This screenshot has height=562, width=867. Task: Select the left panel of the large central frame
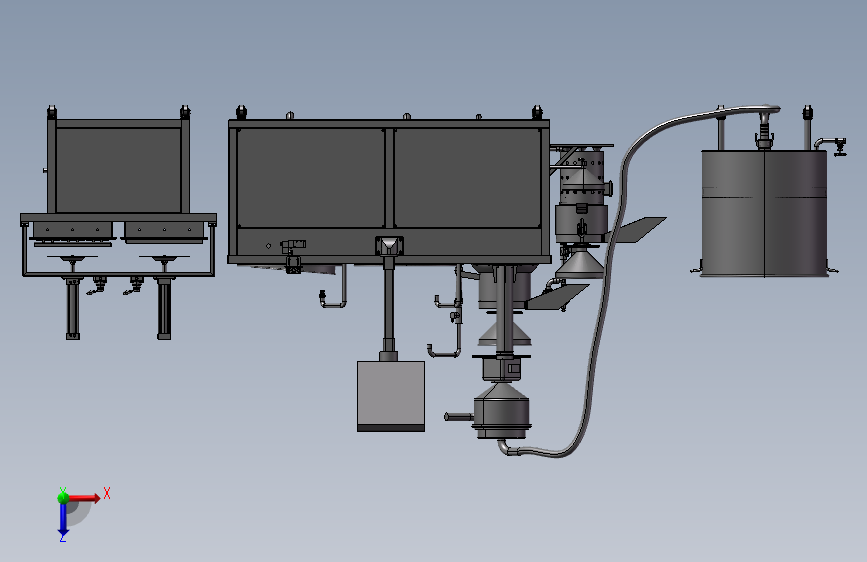[311, 178]
